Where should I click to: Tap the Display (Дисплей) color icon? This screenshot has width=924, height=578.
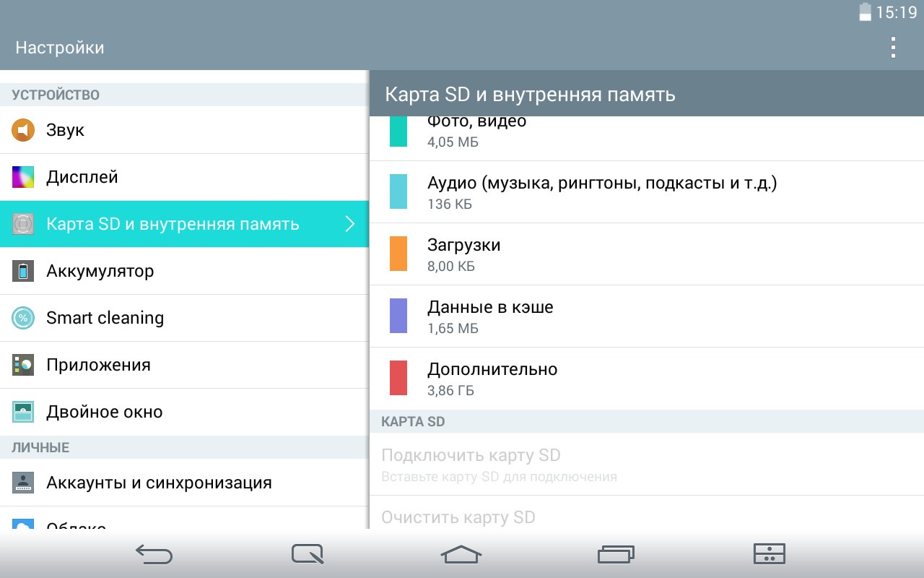point(23,177)
